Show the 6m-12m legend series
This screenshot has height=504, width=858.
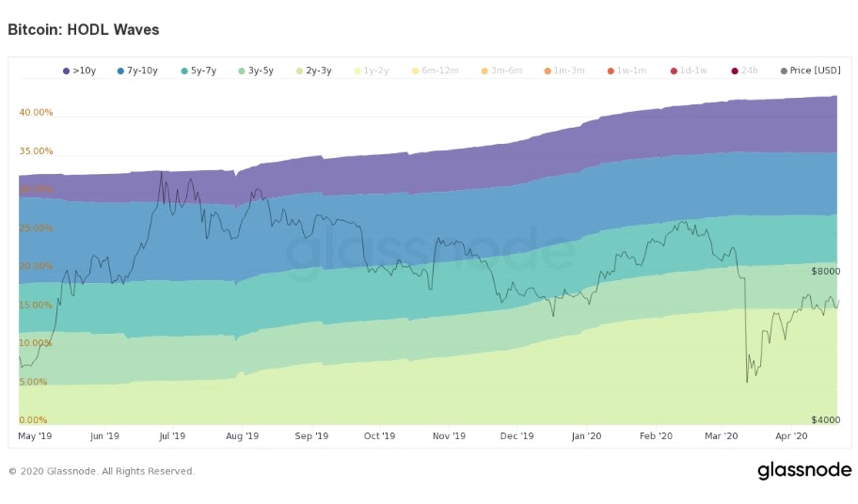(x=435, y=71)
